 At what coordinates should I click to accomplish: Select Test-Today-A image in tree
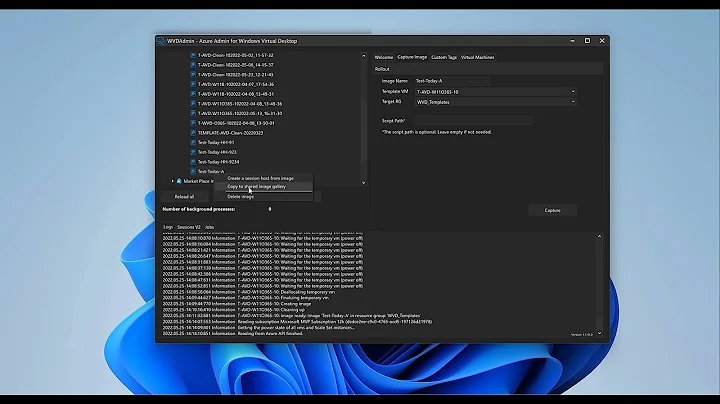(x=211, y=171)
